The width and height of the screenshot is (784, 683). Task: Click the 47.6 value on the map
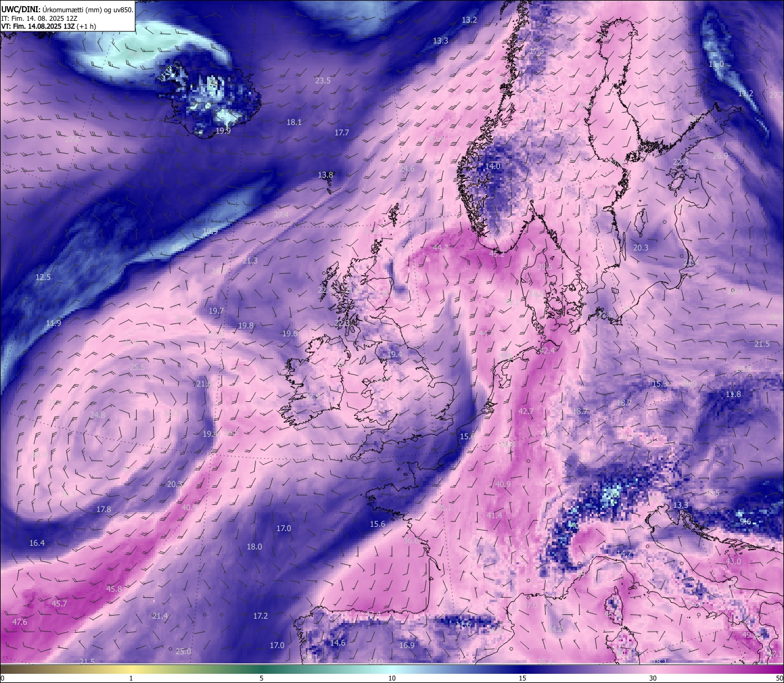tap(20, 622)
